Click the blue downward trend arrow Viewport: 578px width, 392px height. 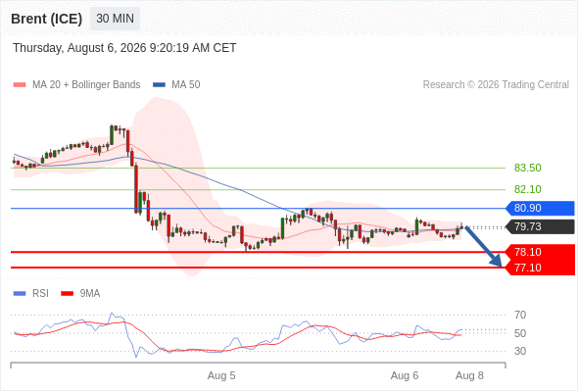tap(484, 247)
